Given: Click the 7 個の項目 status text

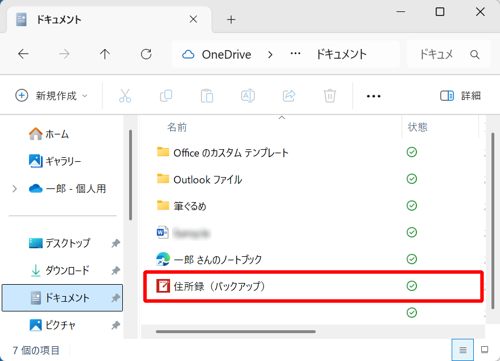Looking at the screenshot, I should click(x=36, y=350).
